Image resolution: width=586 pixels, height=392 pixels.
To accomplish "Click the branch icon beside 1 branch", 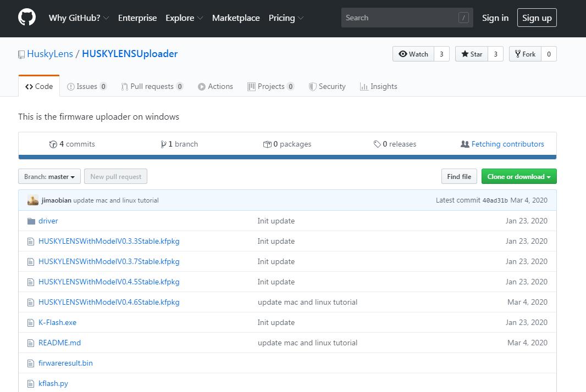I will (163, 144).
